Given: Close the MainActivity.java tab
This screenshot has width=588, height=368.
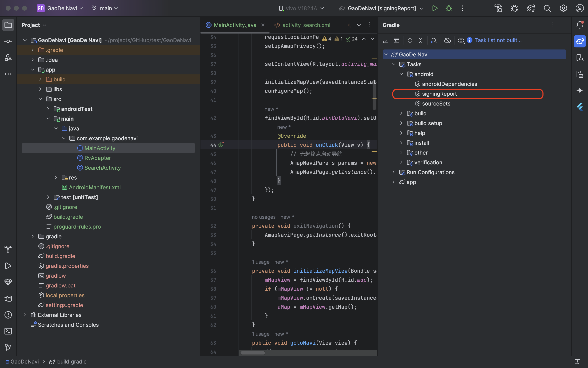Looking at the screenshot, I should tap(263, 25).
